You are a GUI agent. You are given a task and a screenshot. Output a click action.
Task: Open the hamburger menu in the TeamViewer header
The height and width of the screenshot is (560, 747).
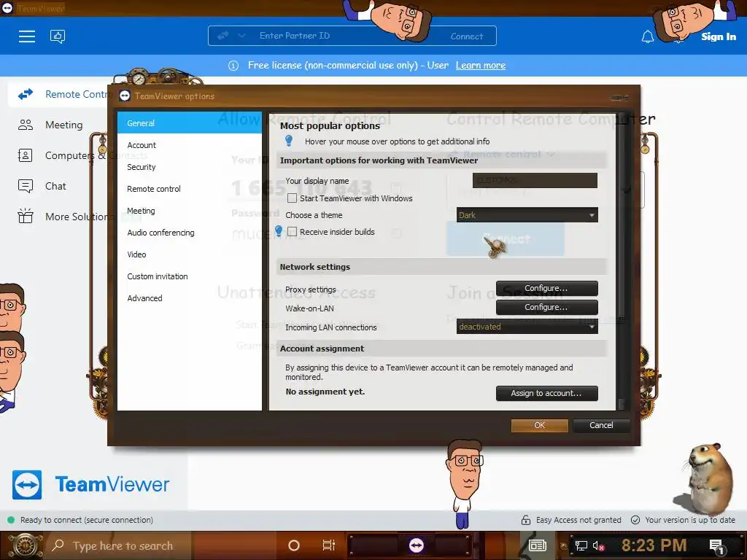tap(27, 36)
